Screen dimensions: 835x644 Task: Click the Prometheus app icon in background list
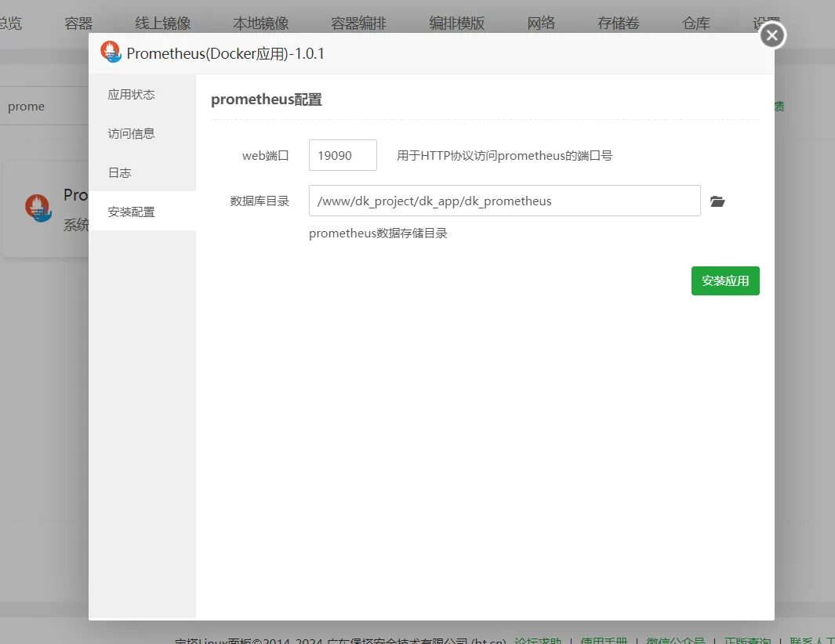click(x=38, y=208)
